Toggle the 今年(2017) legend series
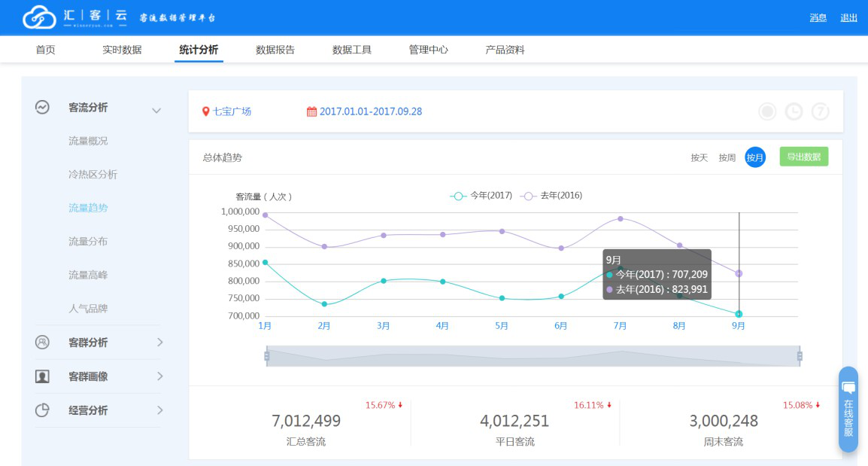868x466 pixels. pyautogui.click(x=481, y=196)
